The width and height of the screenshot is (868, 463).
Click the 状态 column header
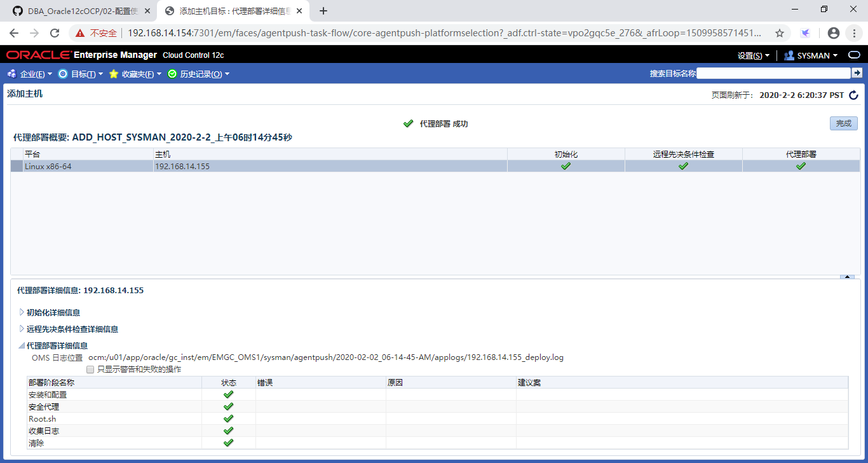[x=229, y=382]
